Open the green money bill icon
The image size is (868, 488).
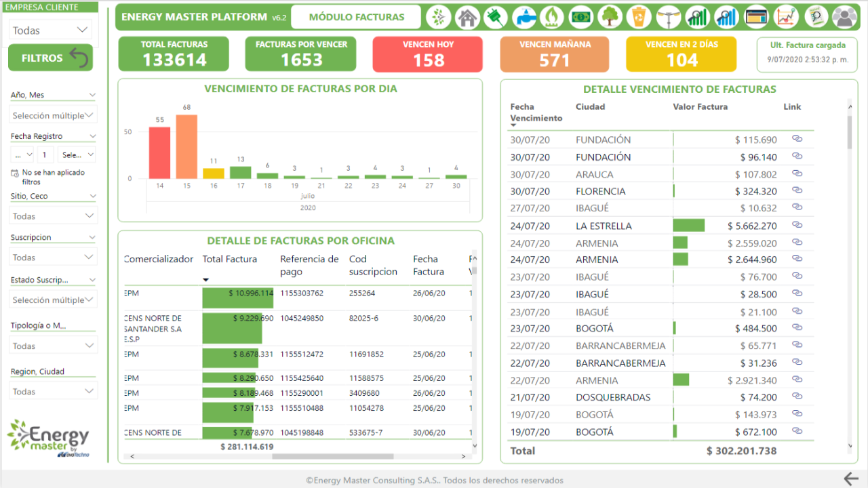tap(581, 17)
